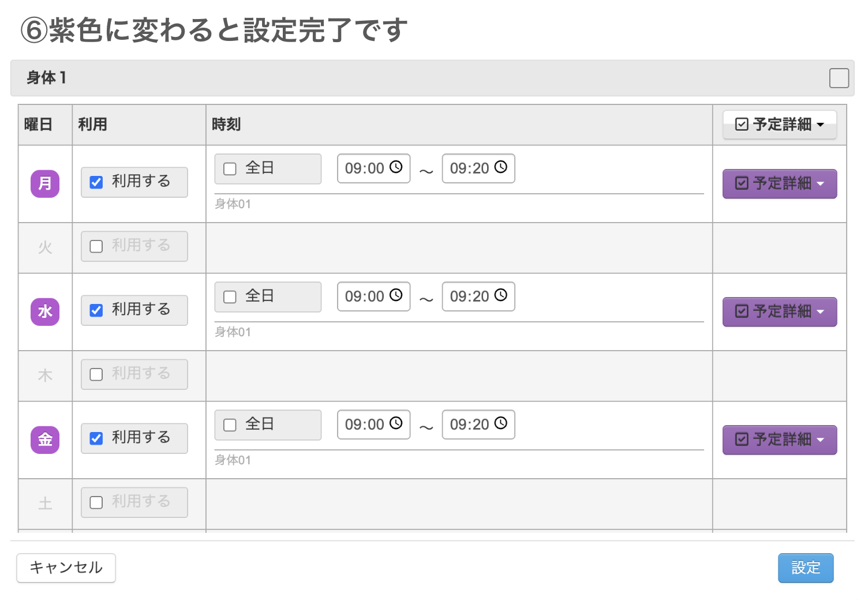
Task: Open Wednesday's purple 予定詳細 dropdown
Action: [x=779, y=311]
